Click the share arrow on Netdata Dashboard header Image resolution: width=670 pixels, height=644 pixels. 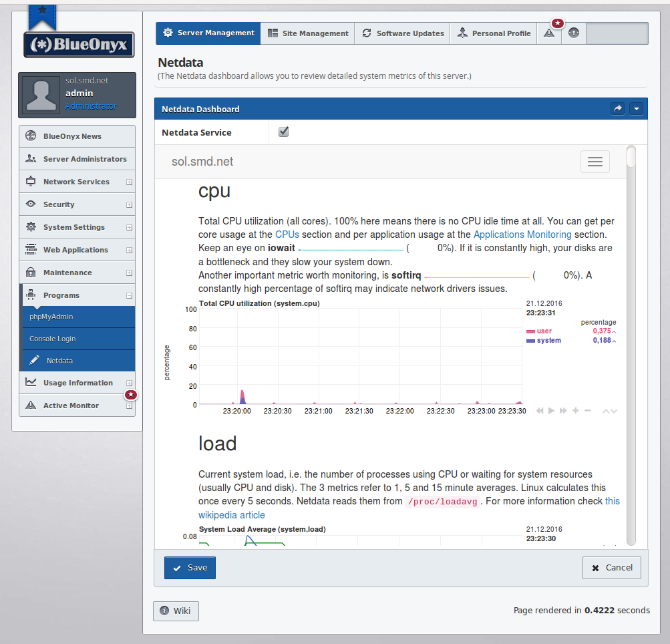618,108
